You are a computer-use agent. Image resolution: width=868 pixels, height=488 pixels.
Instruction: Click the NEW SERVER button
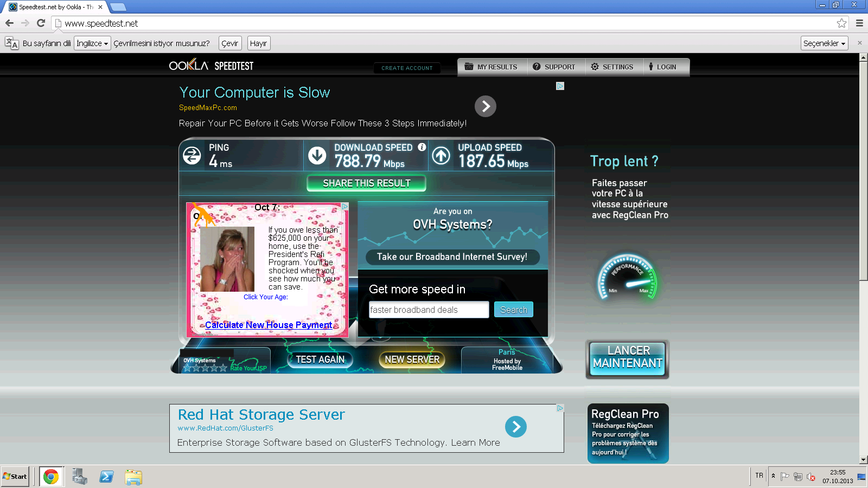pyautogui.click(x=412, y=359)
